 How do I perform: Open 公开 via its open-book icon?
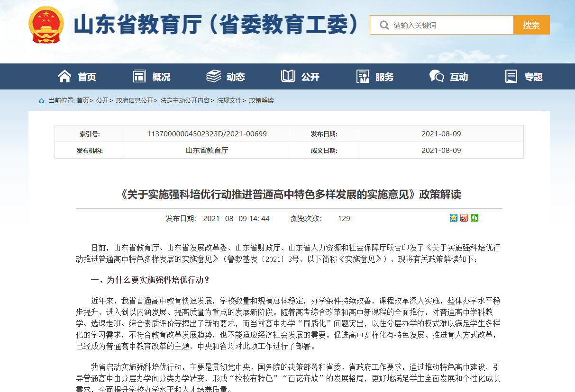pos(288,76)
